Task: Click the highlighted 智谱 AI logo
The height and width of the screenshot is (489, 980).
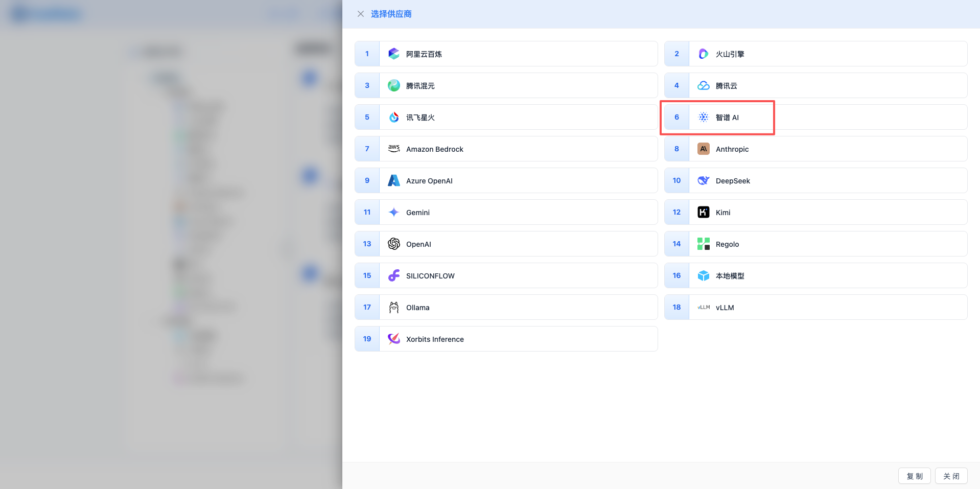Action: [703, 117]
